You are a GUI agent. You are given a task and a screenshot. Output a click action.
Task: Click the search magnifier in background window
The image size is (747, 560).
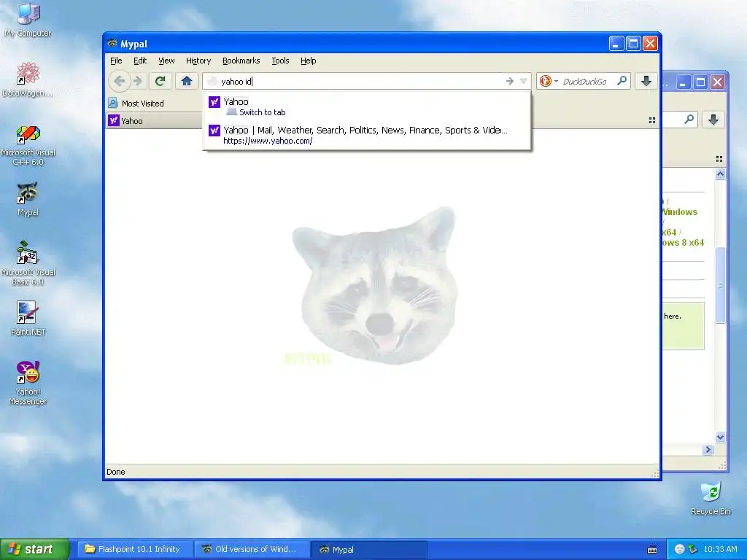point(689,120)
